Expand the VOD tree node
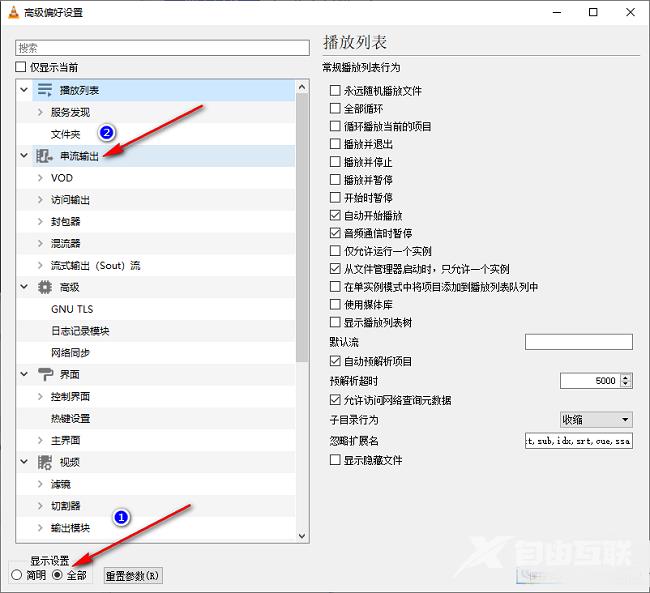The image size is (650, 593). [x=40, y=178]
